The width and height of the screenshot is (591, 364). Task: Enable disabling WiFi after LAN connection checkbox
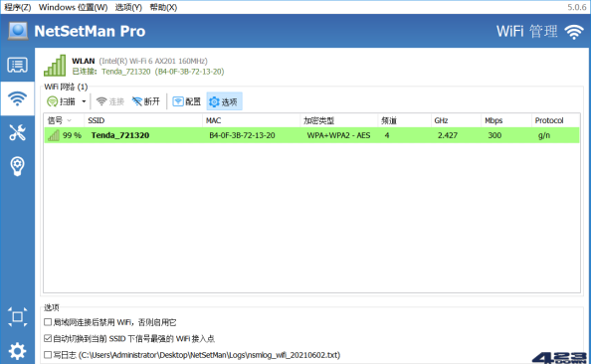tap(48, 322)
